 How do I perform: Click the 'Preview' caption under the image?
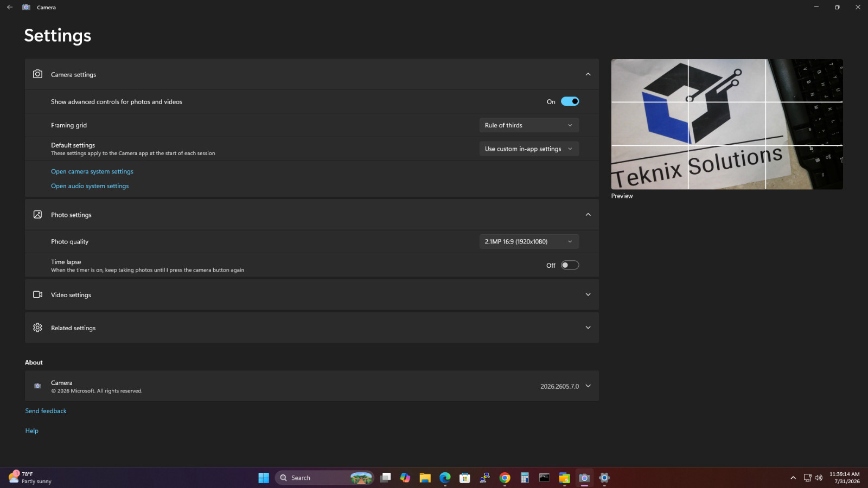pyautogui.click(x=622, y=196)
